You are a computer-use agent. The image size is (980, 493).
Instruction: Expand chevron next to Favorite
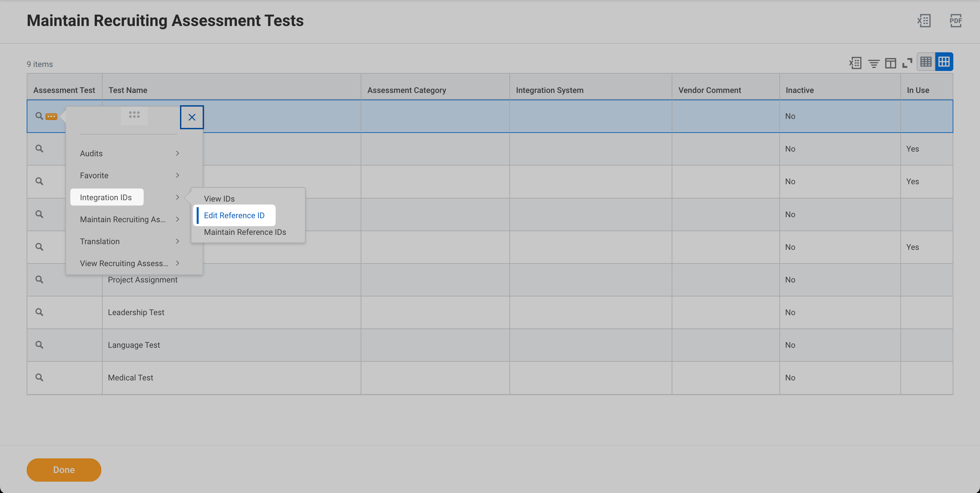coord(177,175)
